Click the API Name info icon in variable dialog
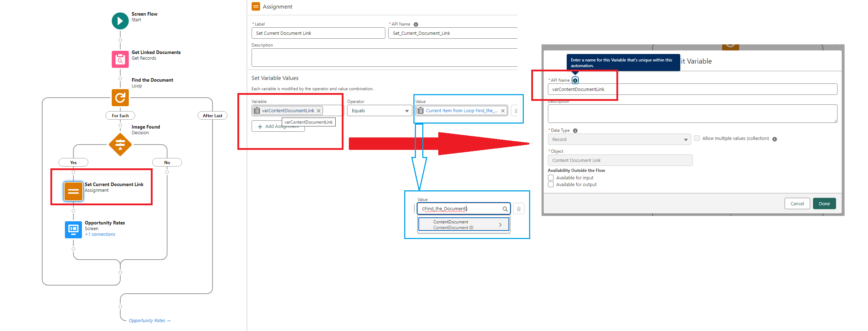The width and height of the screenshot is (868, 331). pos(575,81)
